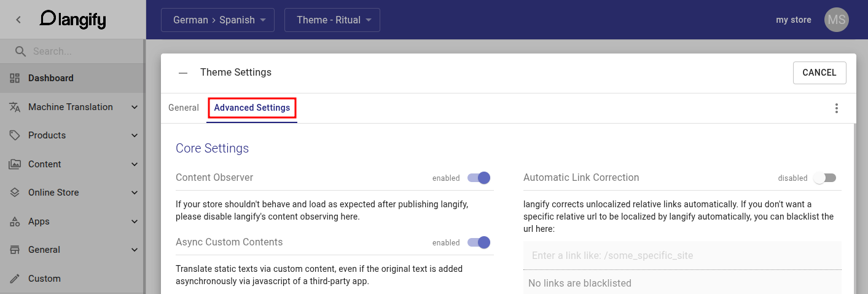The image size is (868, 294).
Task: Select the Advanced Settings tab
Action: point(252,108)
